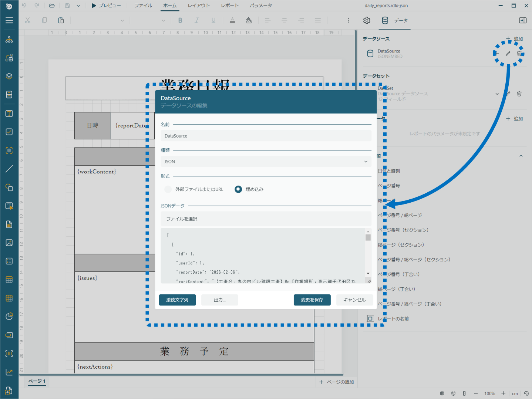Open the properties gear icon panel
Screen dimensions: 532x399
click(x=367, y=21)
